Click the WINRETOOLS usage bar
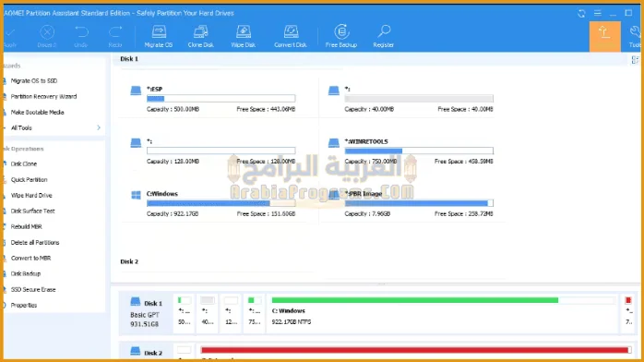Viewport: 644px width, 362px height. [x=419, y=151]
